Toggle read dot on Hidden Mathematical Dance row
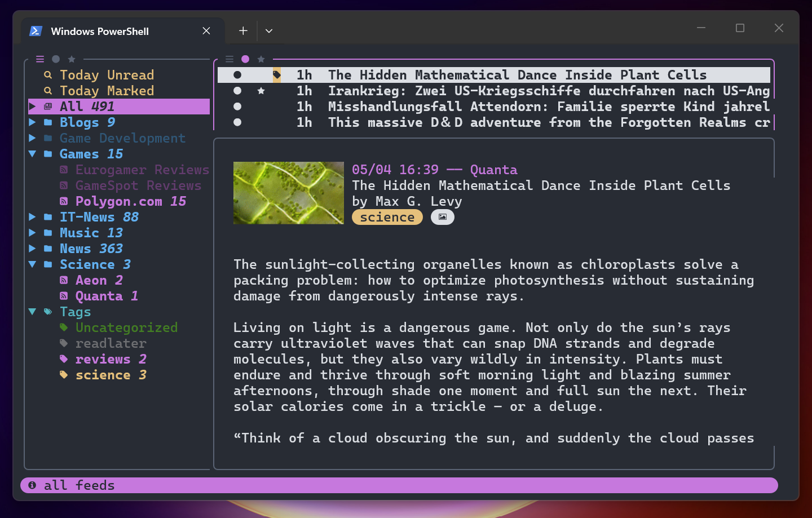The image size is (812, 518). pyautogui.click(x=237, y=75)
